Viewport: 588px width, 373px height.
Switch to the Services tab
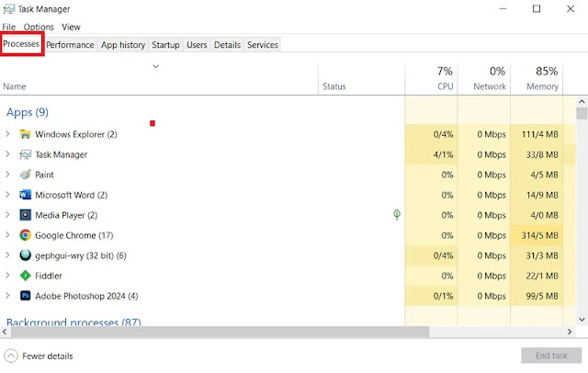point(263,45)
